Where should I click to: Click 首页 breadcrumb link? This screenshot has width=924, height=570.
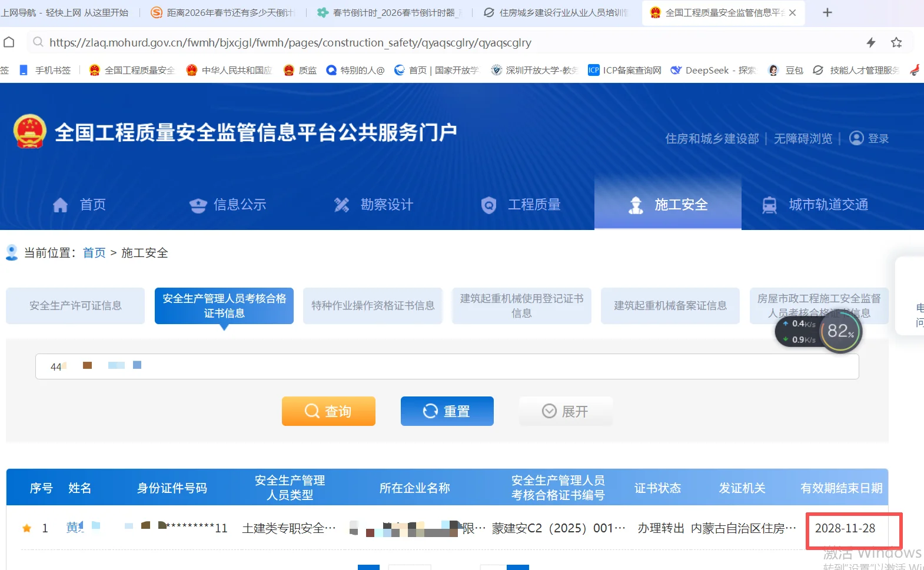click(94, 253)
